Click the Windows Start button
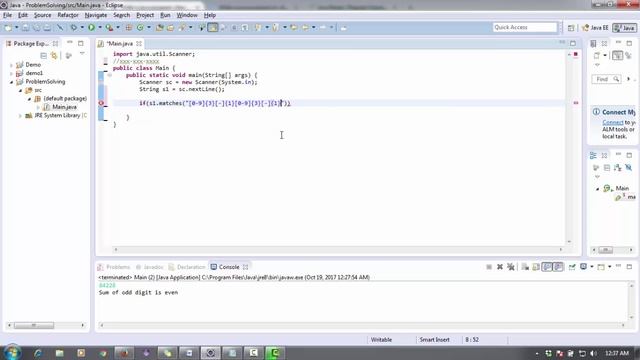This screenshot has width=640, height=360. [x=12, y=352]
